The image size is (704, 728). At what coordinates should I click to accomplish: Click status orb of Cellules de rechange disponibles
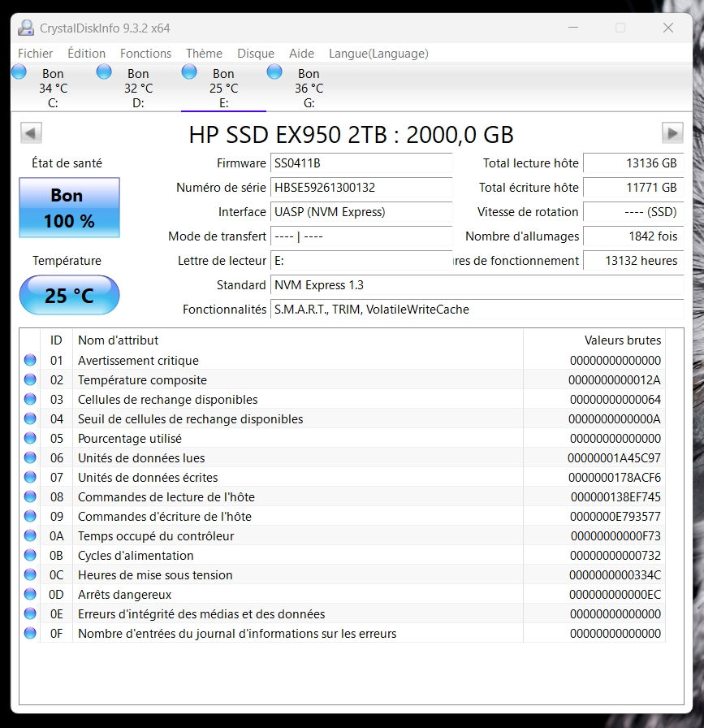click(x=30, y=399)
